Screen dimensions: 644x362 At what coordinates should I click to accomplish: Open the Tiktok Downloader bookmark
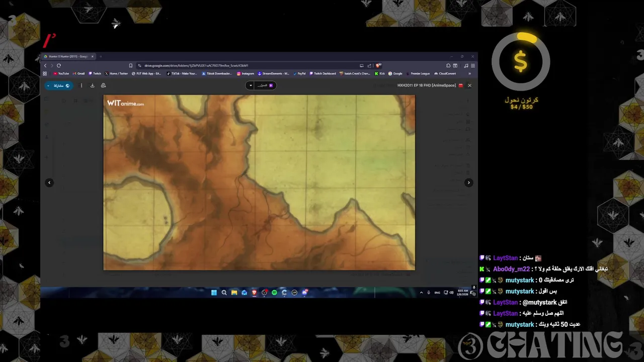(217, 73)
